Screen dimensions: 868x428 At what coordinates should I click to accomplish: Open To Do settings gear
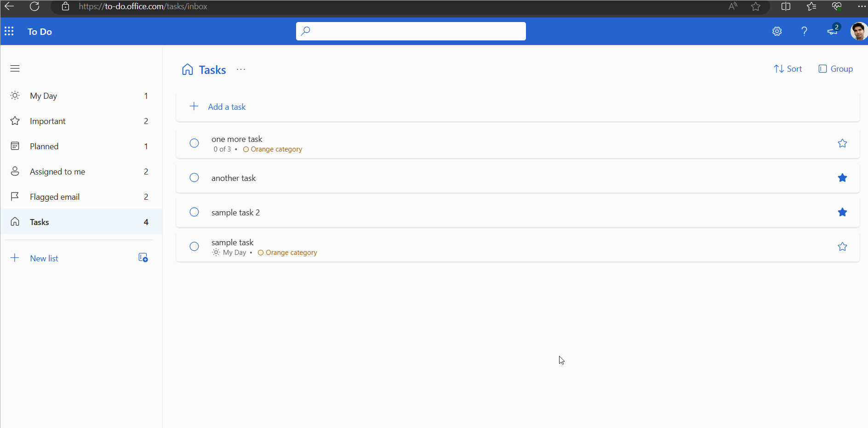pyautogui.click(x=777, y=31)
